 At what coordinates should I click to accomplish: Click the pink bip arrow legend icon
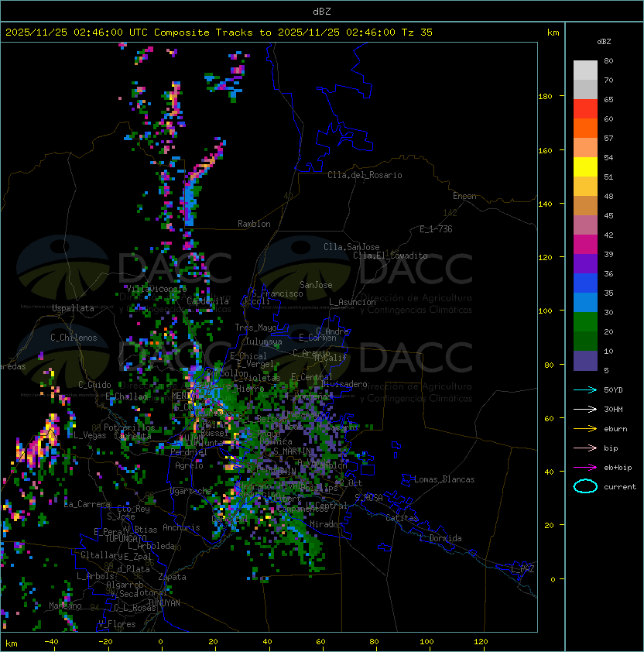pos(585,448)
